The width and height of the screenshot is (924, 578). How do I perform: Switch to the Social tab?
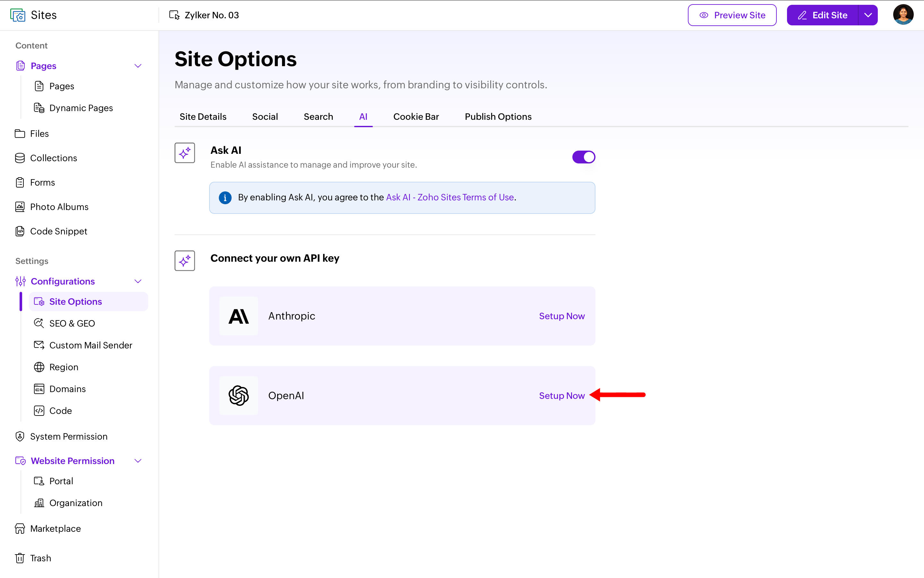tap(265, 117)
